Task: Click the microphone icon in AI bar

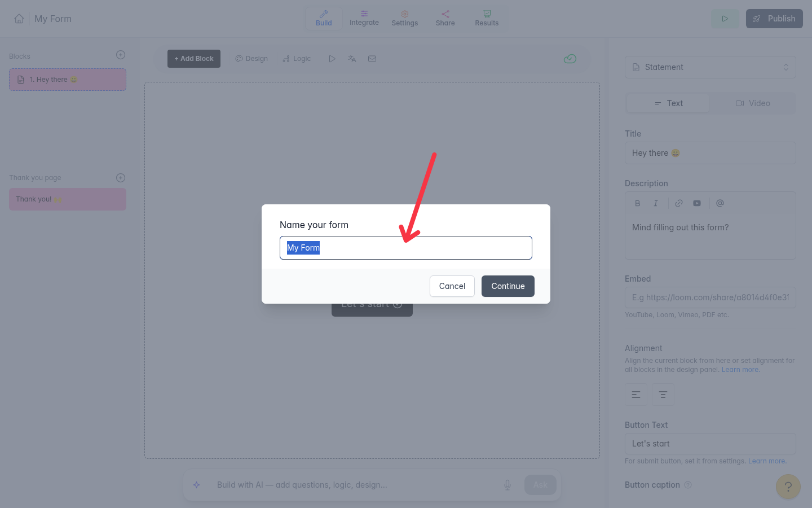Action: [507, 485]
